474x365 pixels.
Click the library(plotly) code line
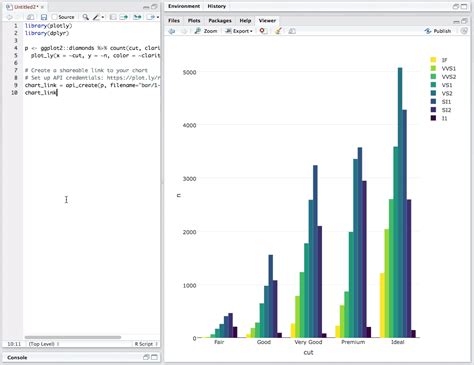[48, 26]
